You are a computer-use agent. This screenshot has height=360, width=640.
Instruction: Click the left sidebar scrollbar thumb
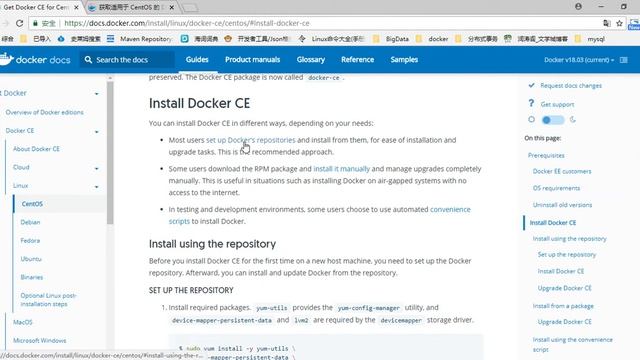click(110, 153)
